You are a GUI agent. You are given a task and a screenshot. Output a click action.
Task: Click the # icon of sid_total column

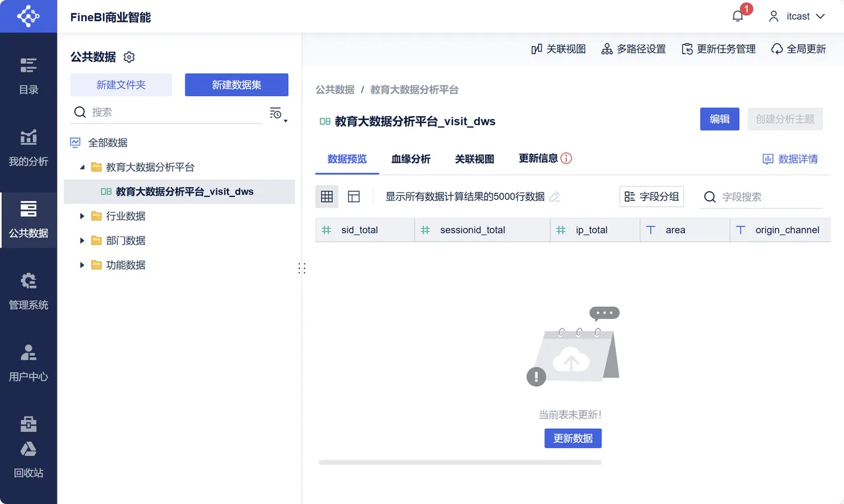[x=326, y=230]
